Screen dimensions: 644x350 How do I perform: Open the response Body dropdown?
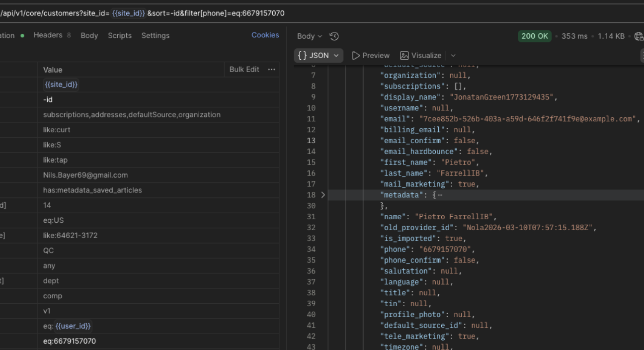(x=310, y=36)
